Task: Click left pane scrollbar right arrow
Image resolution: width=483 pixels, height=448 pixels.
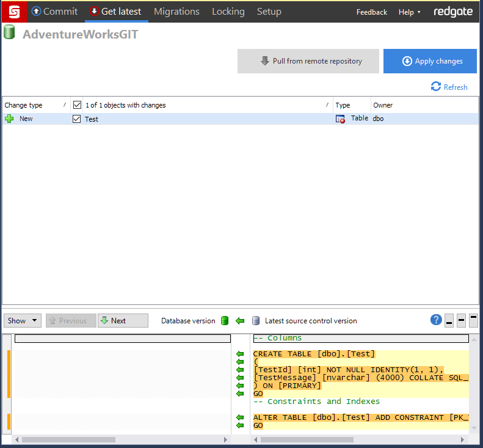Action: pyautogui.click(x=225, y=439)
